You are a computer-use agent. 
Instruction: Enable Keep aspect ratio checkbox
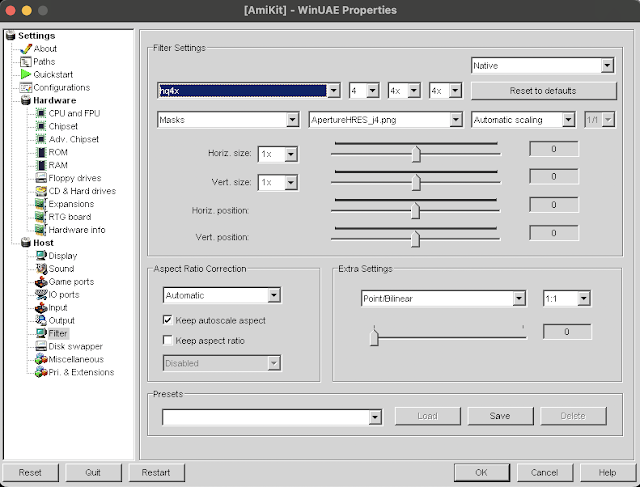click(167, 340)
